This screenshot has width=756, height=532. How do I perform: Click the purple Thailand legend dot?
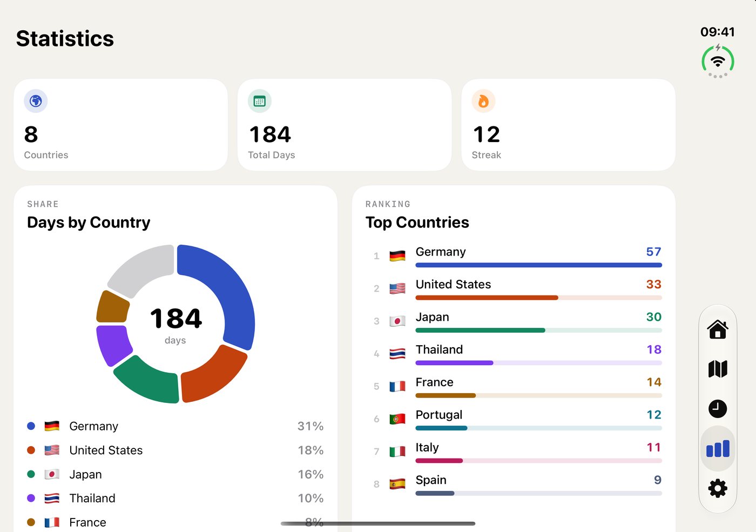[x=31, y=498]
